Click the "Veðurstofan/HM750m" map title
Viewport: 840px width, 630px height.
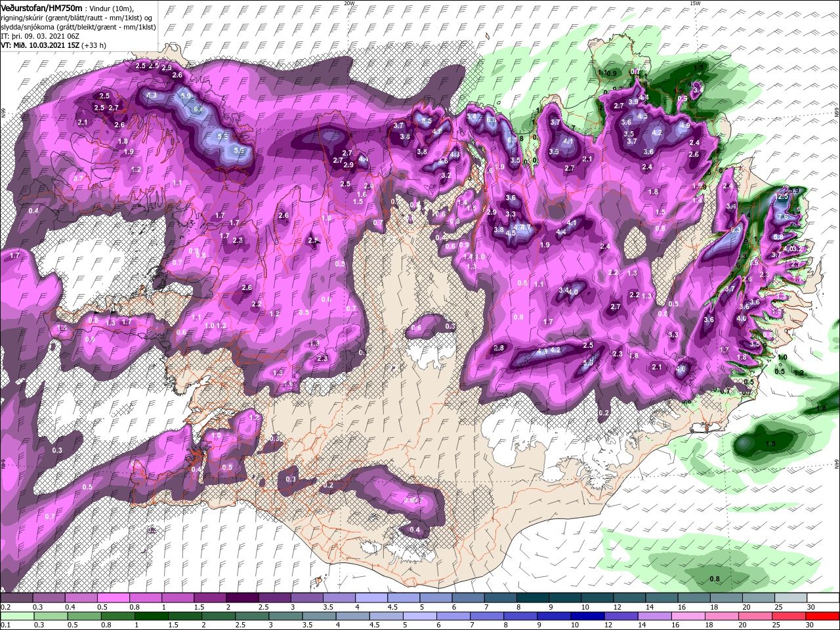pyautogui.click(x=41, y=8)
